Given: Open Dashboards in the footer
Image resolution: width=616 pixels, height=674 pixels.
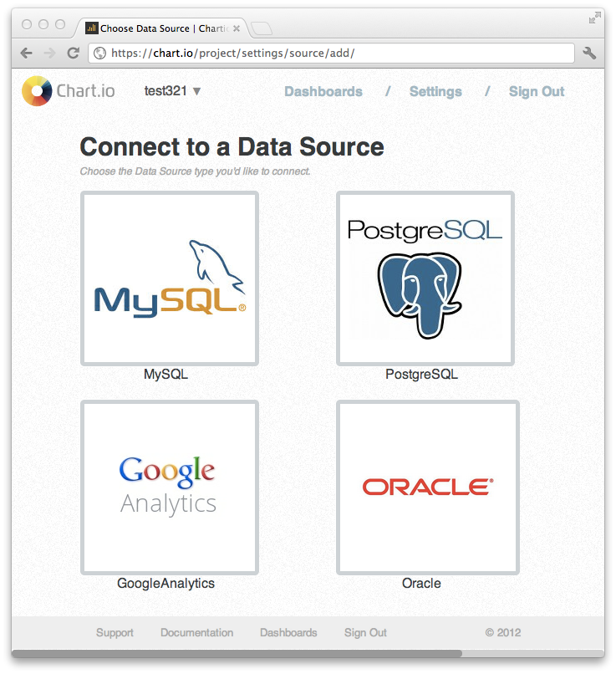Looking at the screenshot, I should click(288, 633).
